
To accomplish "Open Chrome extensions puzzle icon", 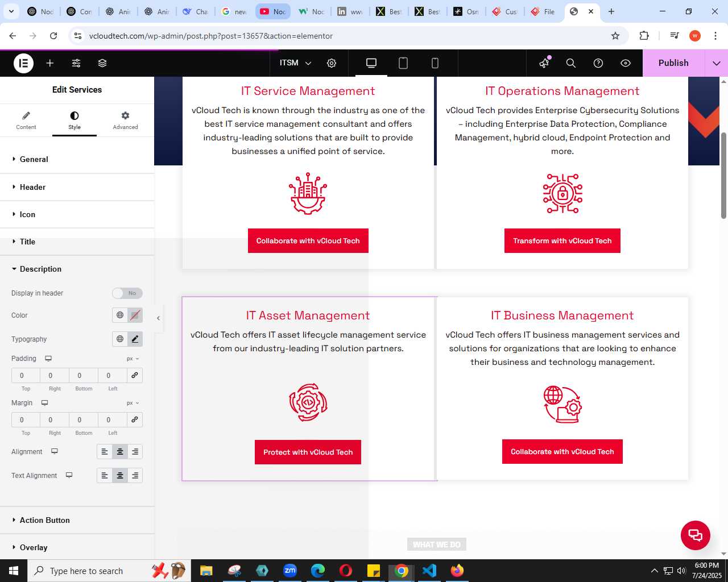I will pyautogui.click(x=644, y=36).
